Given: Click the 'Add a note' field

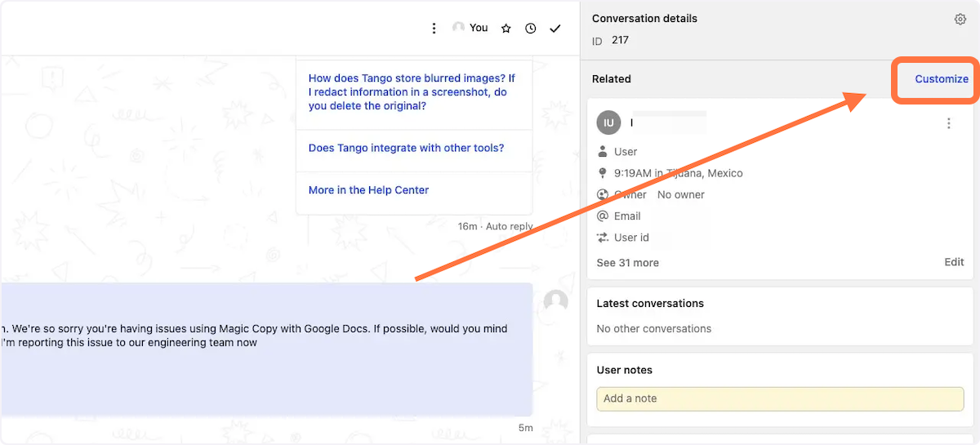Looking at the screenshot, I should pyautogui.click(x=780, y=398).
